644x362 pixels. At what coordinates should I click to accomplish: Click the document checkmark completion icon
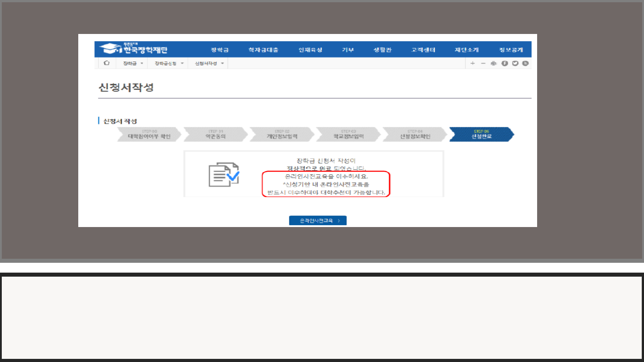point(224,174)
